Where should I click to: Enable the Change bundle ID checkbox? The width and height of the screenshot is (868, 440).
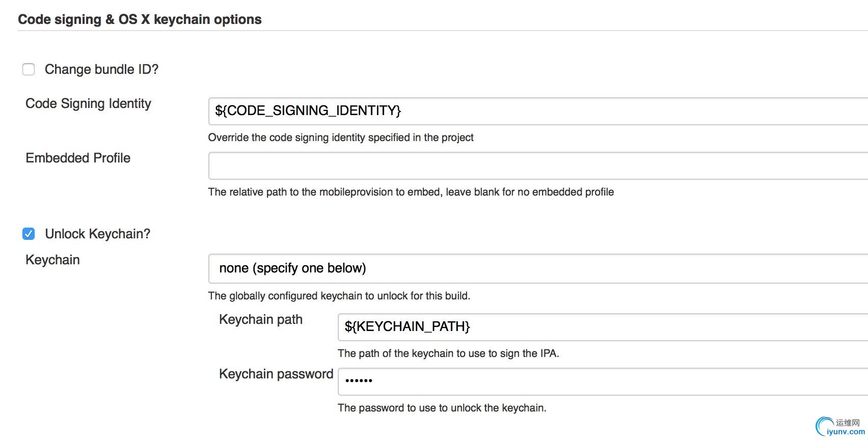click(x=29, y=69)
